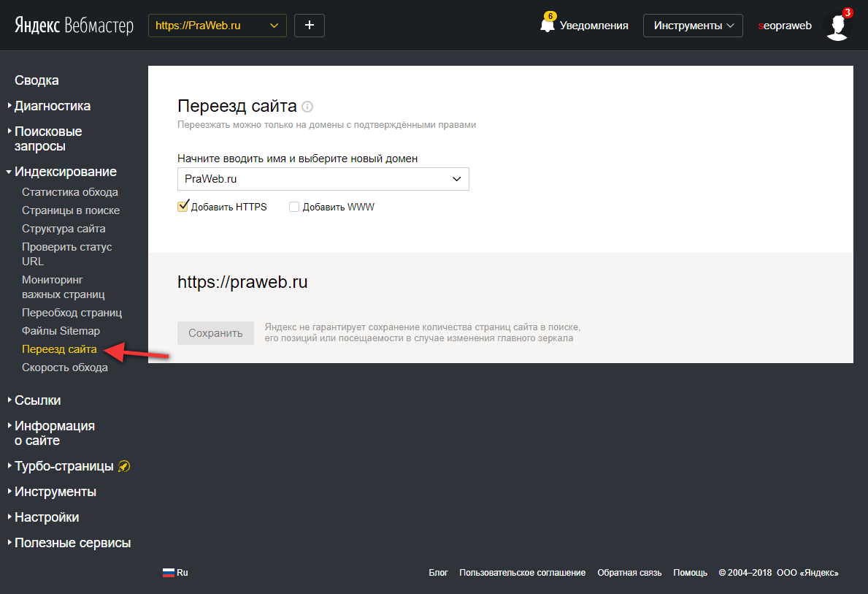
Task: Open the Инструменты dropdown in the header
Action: click(x=692, y=25)
